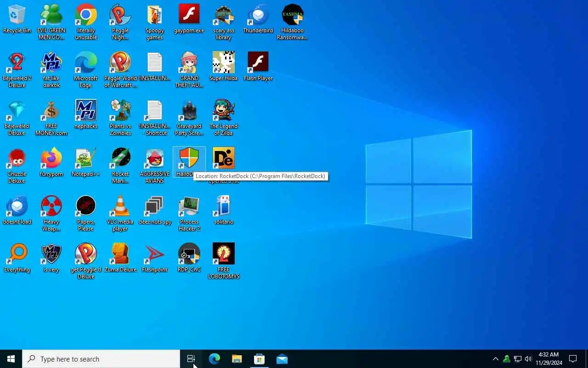Select the get Peggle'd Deluxe shortcut
588x368 pixels.
86,261
